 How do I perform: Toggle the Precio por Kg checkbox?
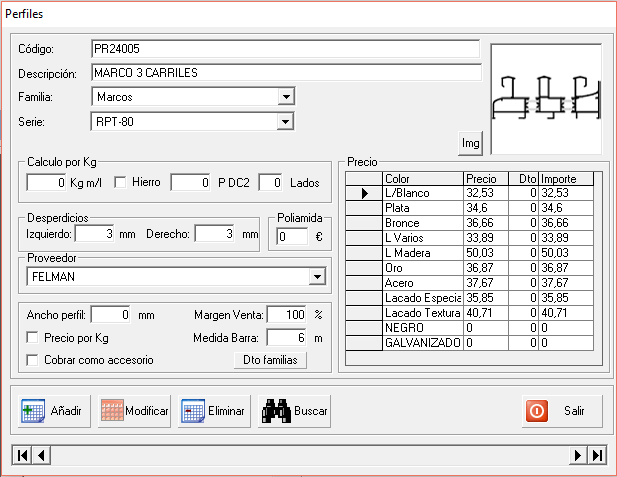point(33,338)
